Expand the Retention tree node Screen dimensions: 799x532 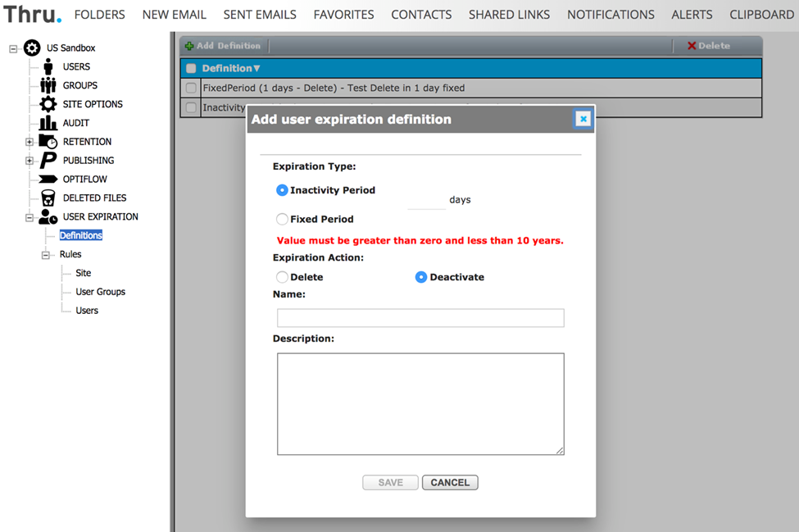coord(30,142)
